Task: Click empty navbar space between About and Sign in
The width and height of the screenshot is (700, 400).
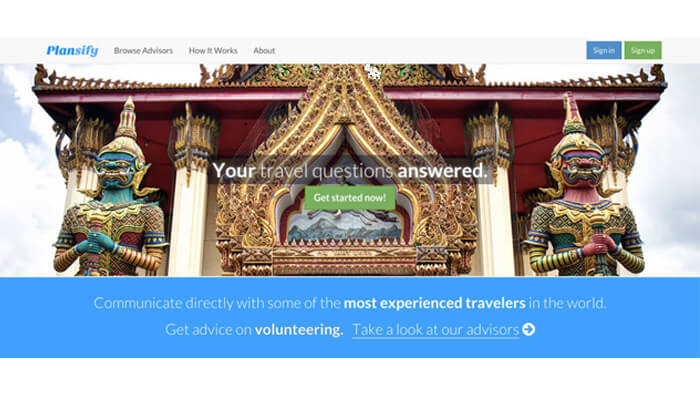Action: (x=431, y=50)
